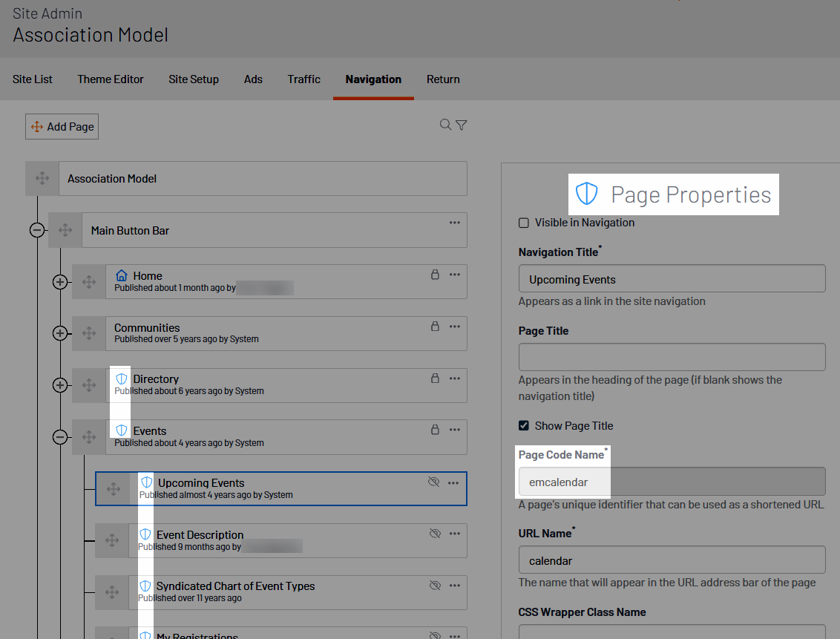Viewport: 840px width, 639px height.
Task: Click the search magnifier icon
Action: tap(445, 125)
